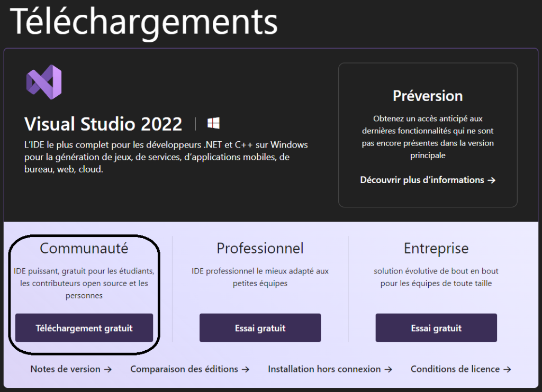Click the description starting 'L'IDE le plus complet'
The width and height of the screenshot is (542, 392).
click(x=166, y=157)
